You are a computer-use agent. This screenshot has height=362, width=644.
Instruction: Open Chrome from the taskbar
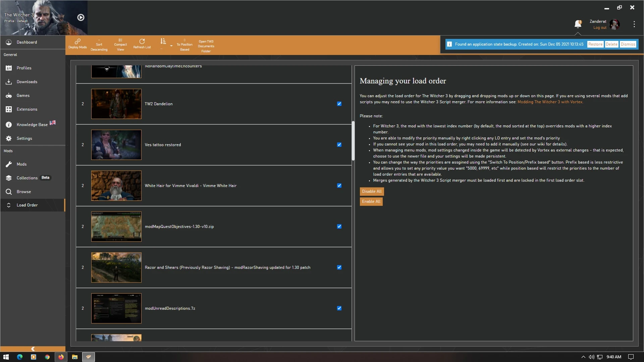pyautogui.click(x=47, y=357)
